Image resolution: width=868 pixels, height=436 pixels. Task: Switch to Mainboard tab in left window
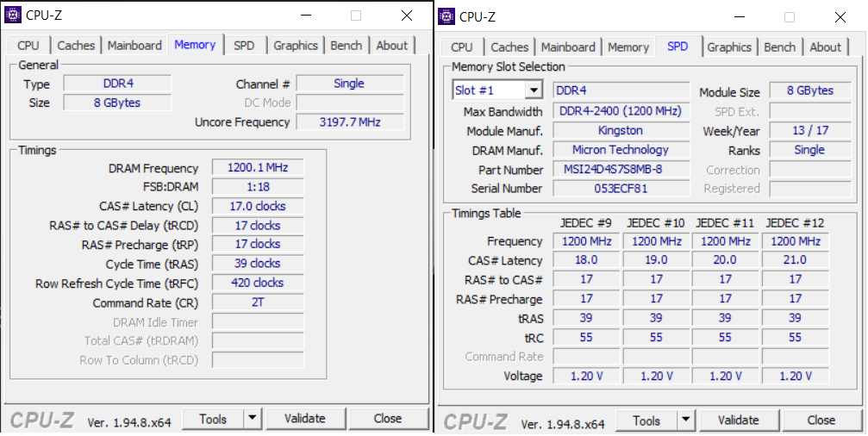134,46
